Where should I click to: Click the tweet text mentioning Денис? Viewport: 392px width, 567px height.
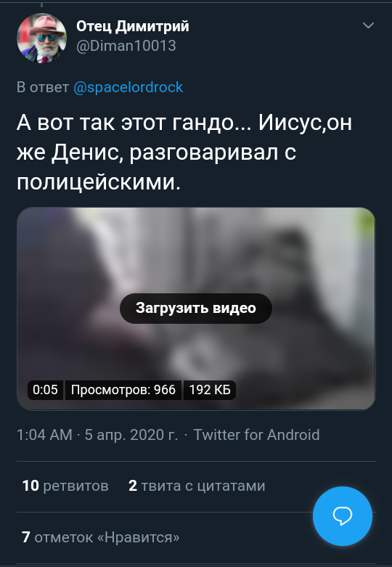(184, 153)
